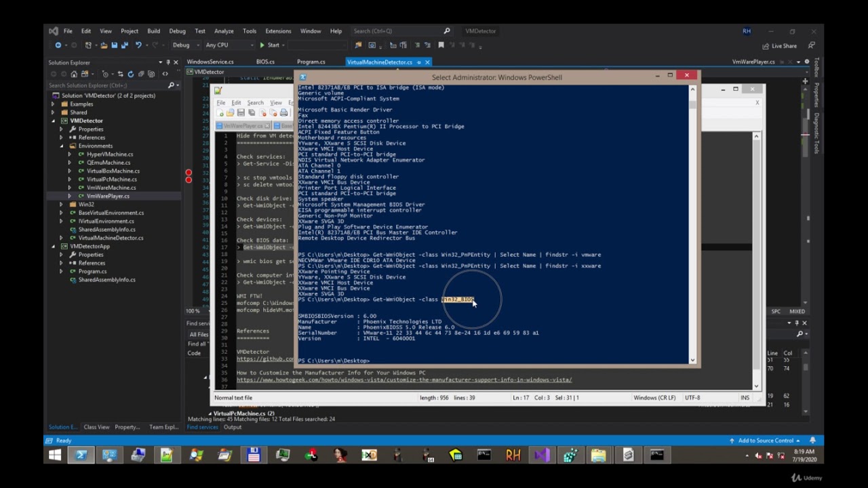Click the Visual Studio quick launch search icon
868x488 pixels.
point(446,31)
